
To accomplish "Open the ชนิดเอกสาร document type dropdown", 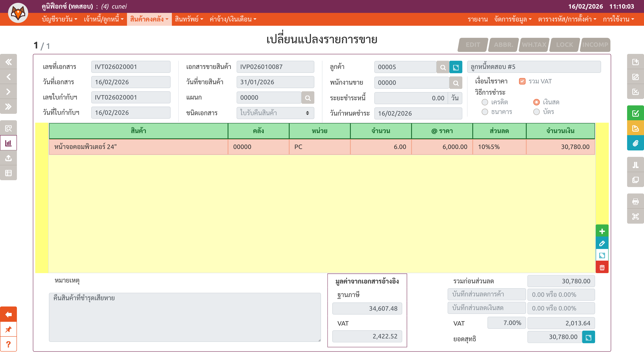I will click(275, 113).
